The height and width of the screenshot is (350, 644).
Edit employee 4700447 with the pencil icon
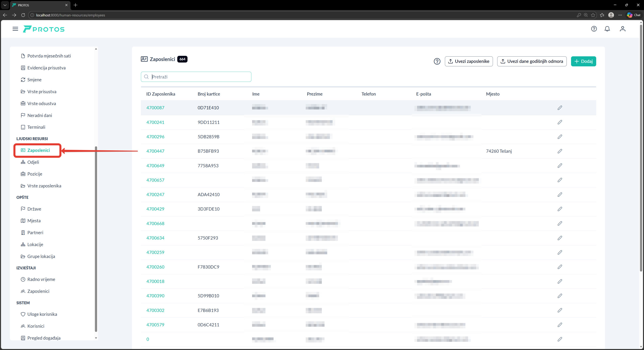click(x=560, y=151)
